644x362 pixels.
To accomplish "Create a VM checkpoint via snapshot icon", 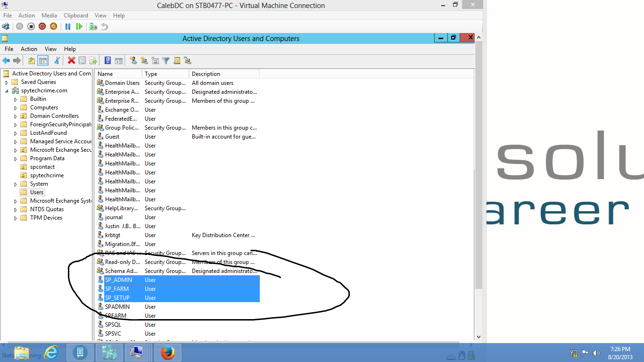I will [93, 26].
